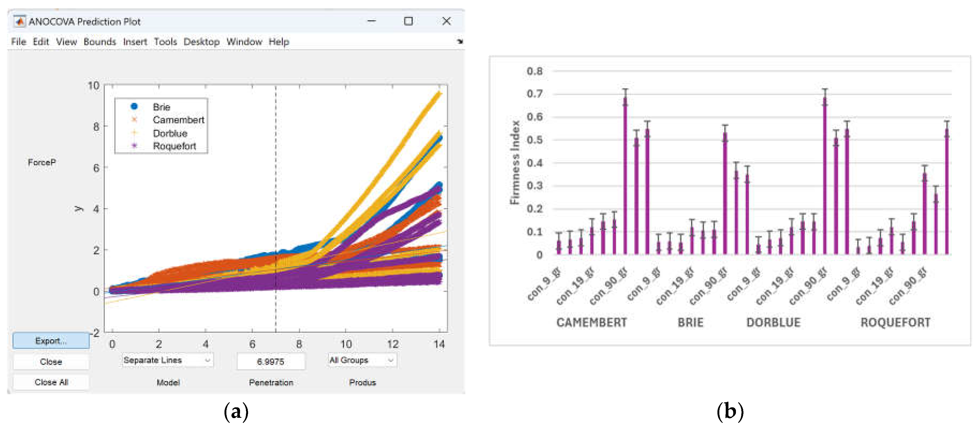Maximize the ANOCOVA Prediction Plot window

pyautogui.click(x=408, y=21)
